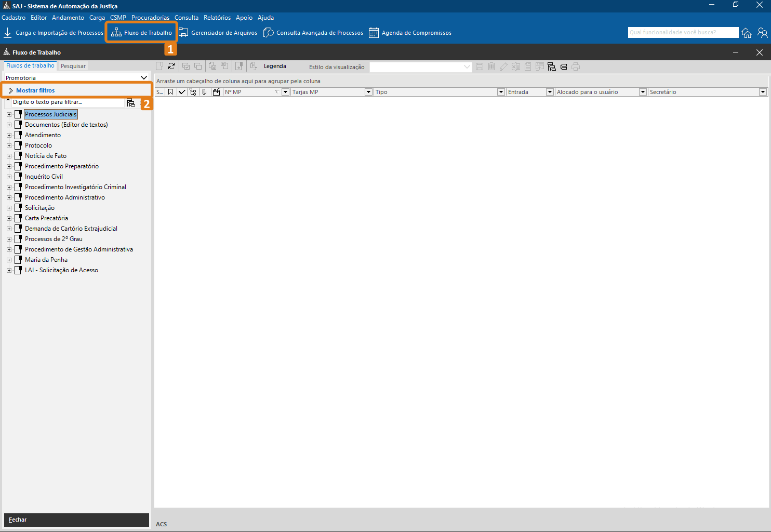Screen dimensions: 771x532
Task: Click the functionality search field
Action: (683, 32)
